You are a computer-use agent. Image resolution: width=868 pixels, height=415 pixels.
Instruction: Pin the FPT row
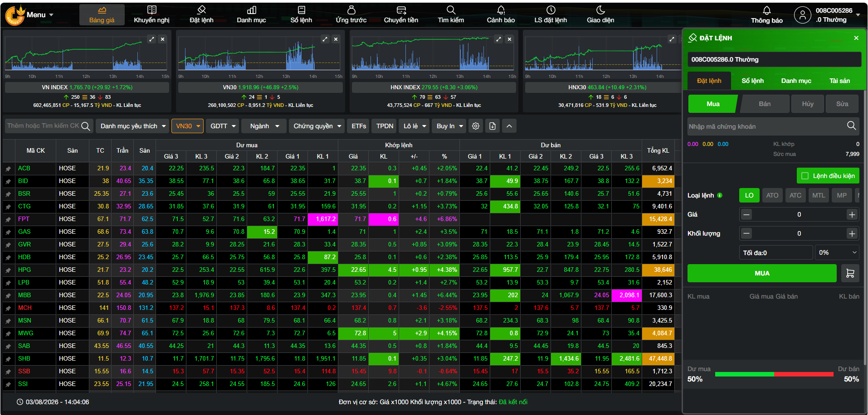tap(8, 219)
